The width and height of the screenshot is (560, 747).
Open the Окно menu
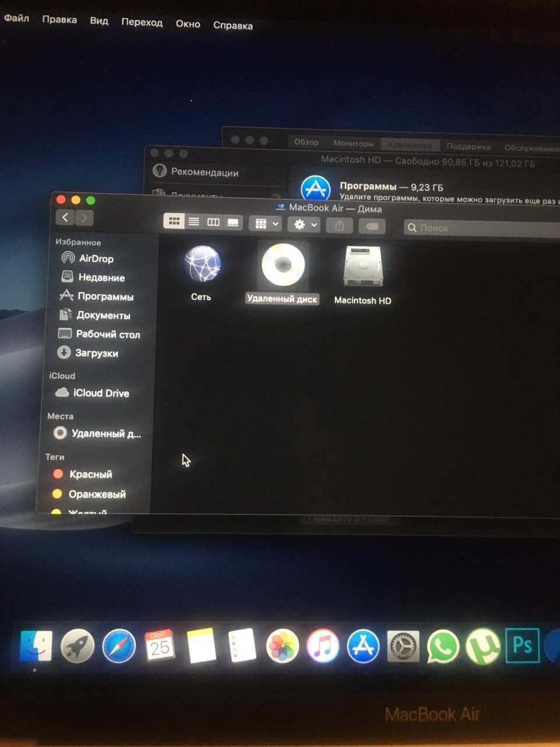point(188,24)
